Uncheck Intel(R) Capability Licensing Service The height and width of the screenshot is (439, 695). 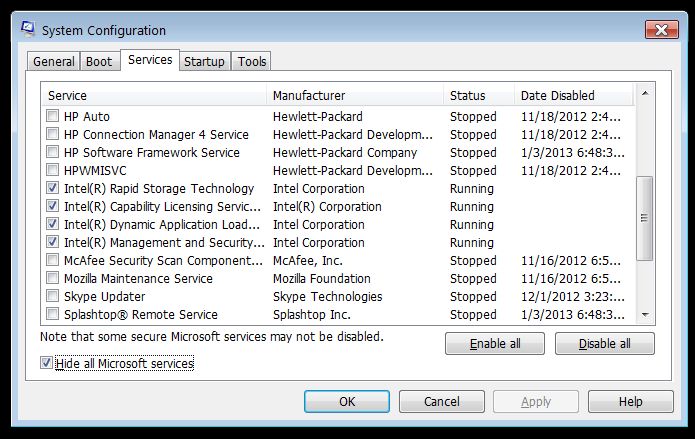click(52, 206)
